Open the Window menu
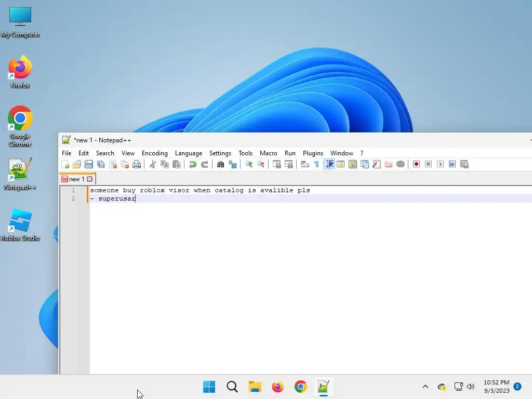 coord(342,153)
